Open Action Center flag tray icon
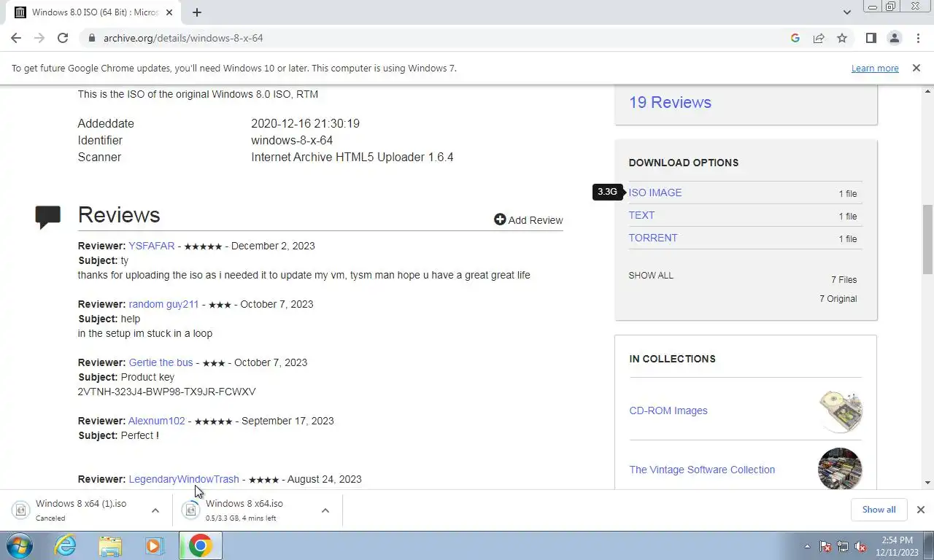This screenshot has height=560, width=934. [x=825, y=546]
